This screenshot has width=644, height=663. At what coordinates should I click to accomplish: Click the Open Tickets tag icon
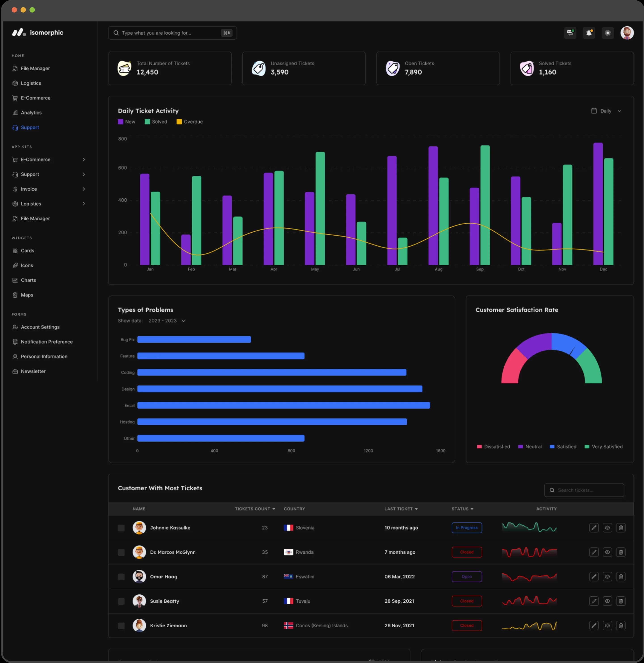[393, 68]
